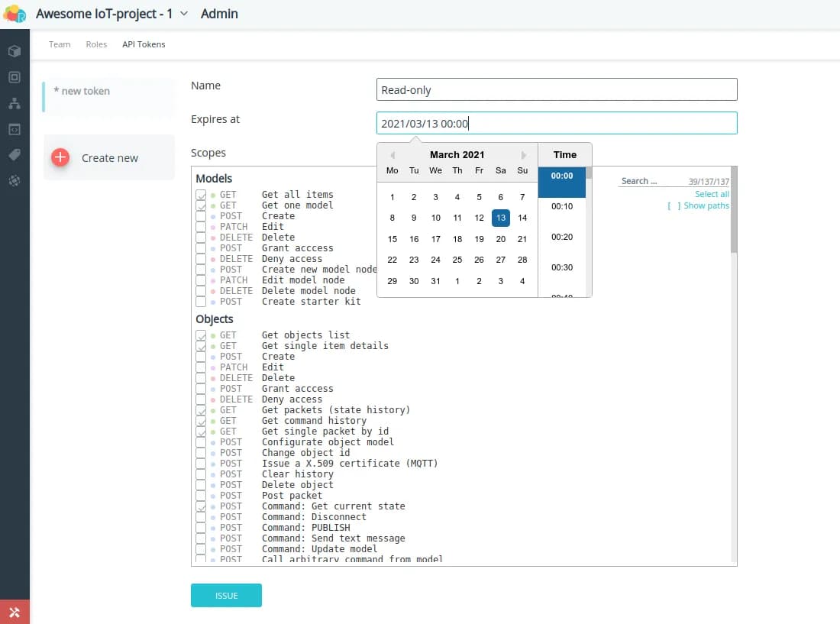Uncheck the Get objects list checkbox

(x=201, y=335)
